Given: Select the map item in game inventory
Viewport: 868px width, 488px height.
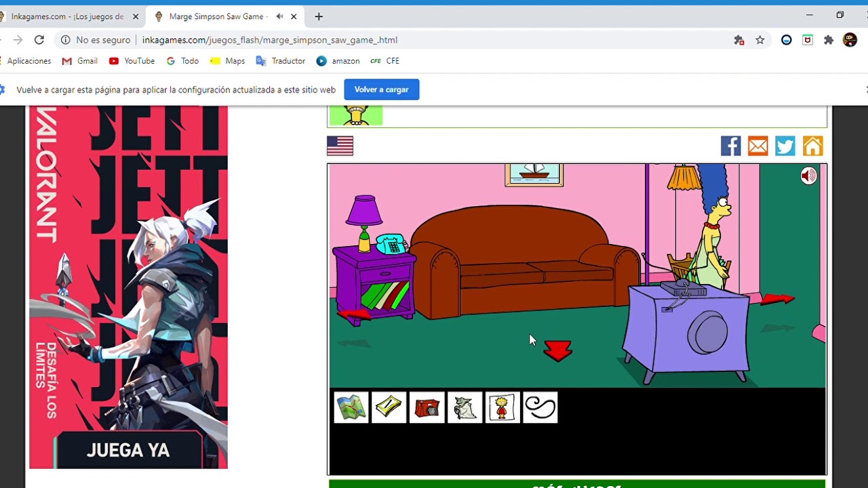Looking at the screenshot, I should click(x=351, y=407).
